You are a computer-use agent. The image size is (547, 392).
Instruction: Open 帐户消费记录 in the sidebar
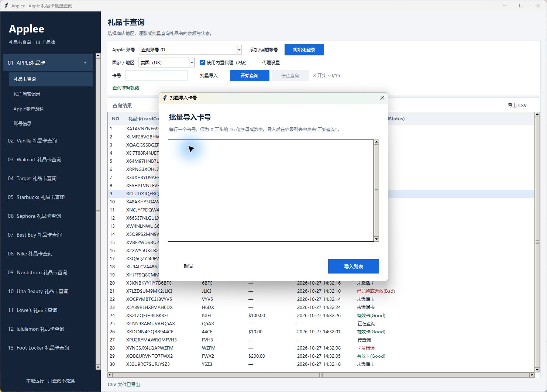click(27, 94)
